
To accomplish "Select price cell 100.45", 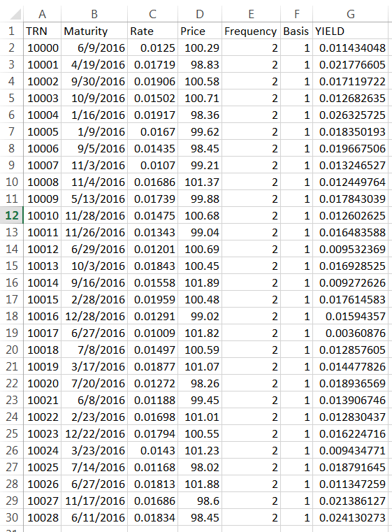I will pyautogui.click(x=200, y=266).
